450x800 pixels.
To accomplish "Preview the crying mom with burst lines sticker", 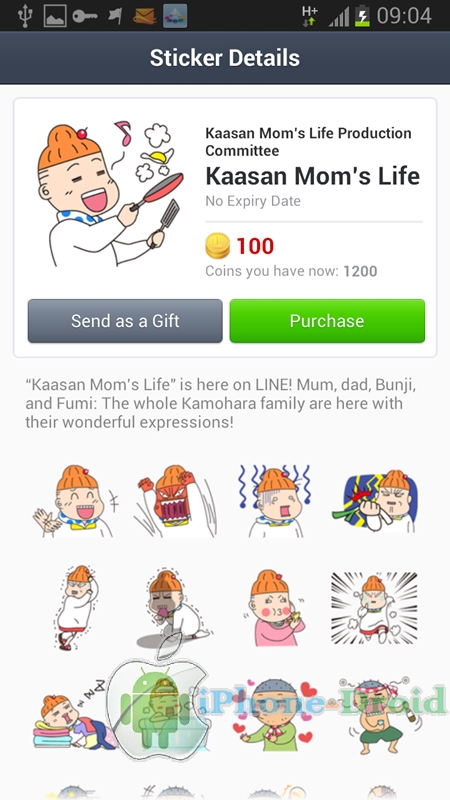I will click(x=374, y=607).
